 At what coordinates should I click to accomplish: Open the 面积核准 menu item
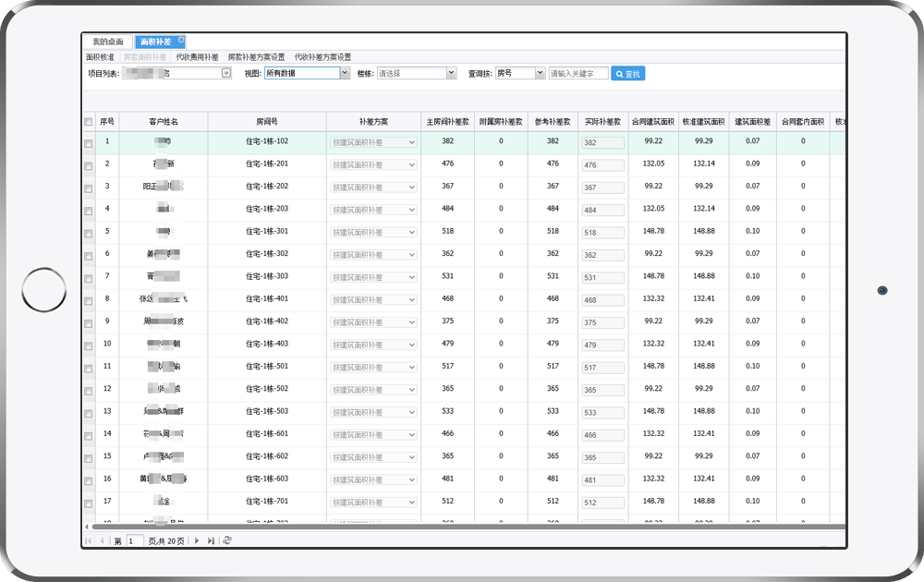100,57
